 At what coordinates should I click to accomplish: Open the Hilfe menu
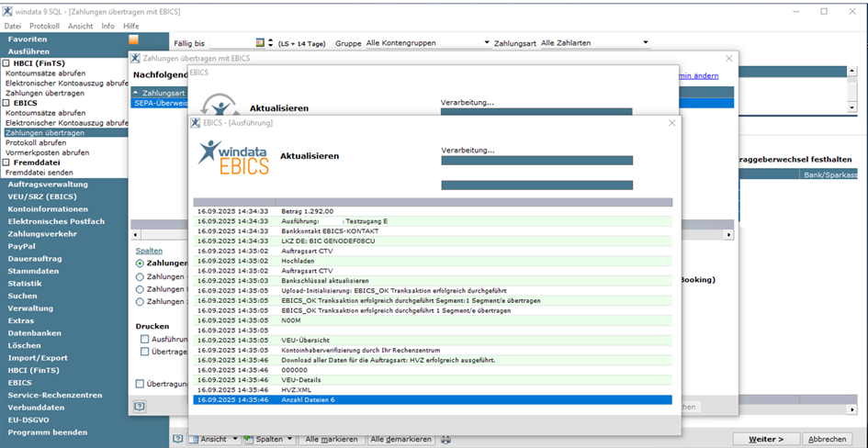coord(131,26)
